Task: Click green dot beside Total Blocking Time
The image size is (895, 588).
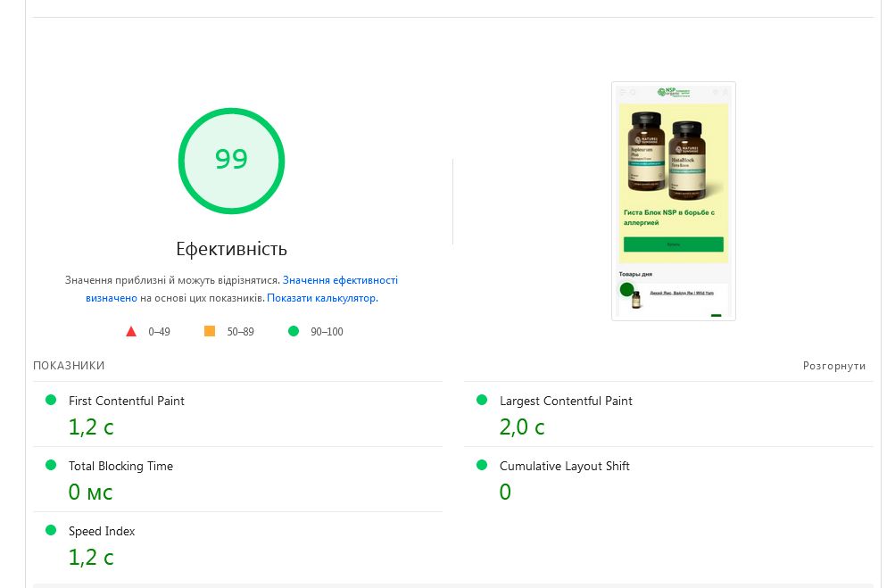Action: 51,465
